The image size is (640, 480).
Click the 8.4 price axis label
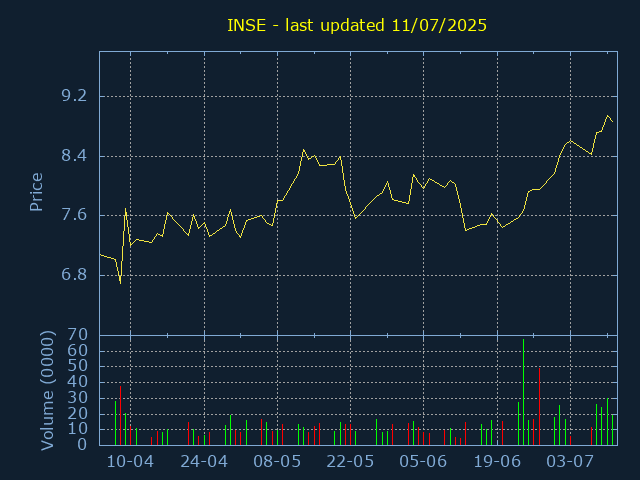74,156
